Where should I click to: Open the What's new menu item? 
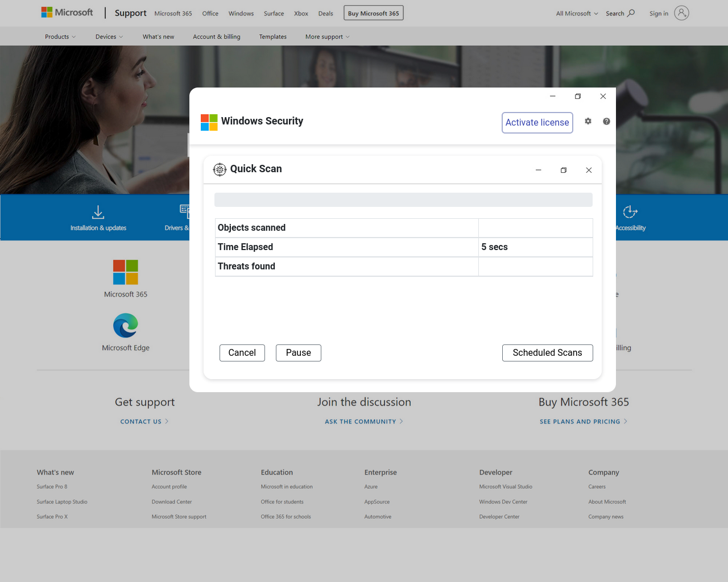pyautogui.click(x=159, y=36)
